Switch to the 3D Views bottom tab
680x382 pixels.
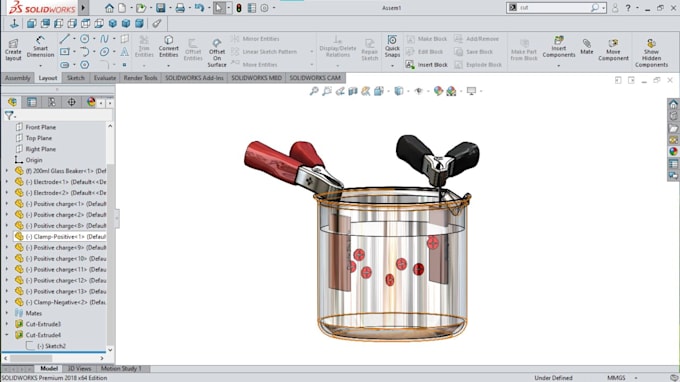[x=79, y=369]
